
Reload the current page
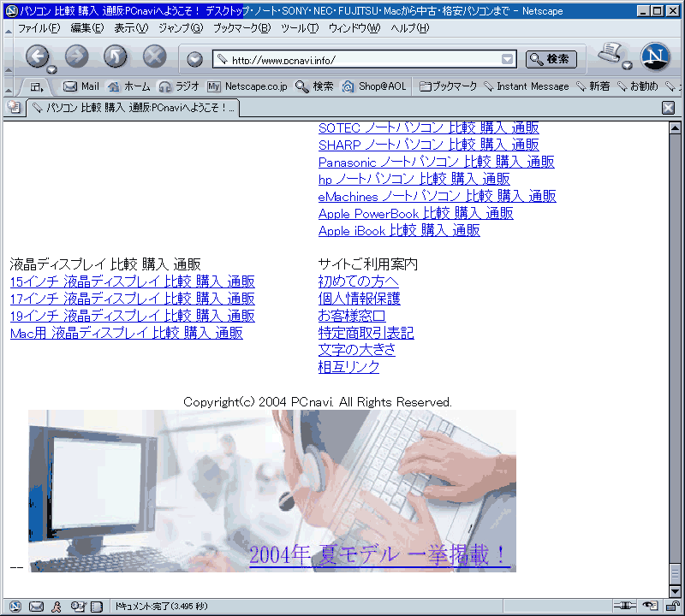coord(116,56)
